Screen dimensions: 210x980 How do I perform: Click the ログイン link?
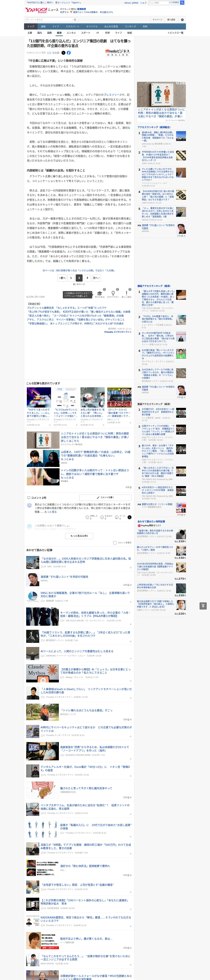(x=64, y=12)
